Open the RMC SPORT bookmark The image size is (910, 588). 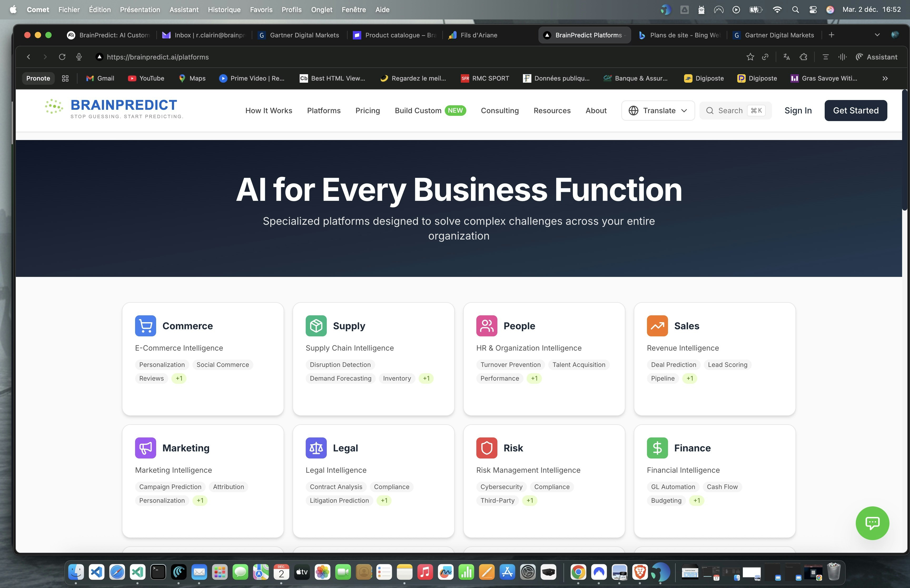485,78
